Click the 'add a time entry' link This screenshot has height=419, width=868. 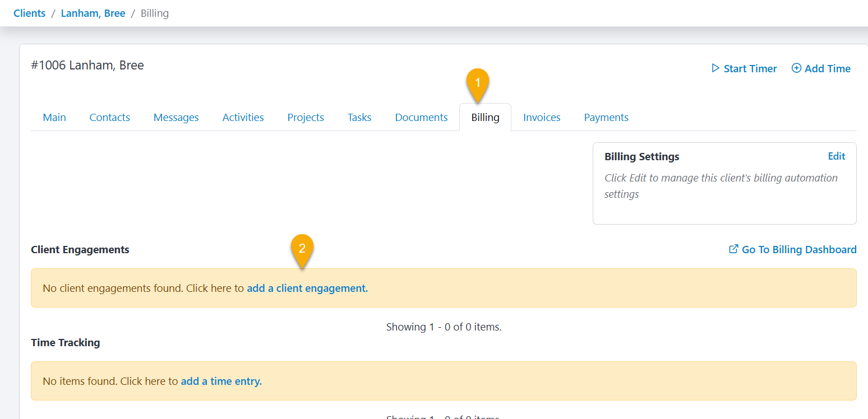pos(221,381)
